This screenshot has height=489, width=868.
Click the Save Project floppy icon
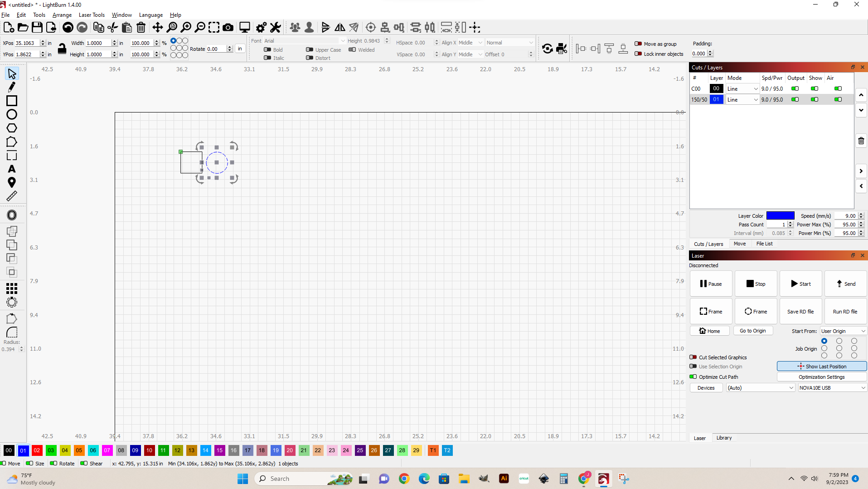coord(37,27)
